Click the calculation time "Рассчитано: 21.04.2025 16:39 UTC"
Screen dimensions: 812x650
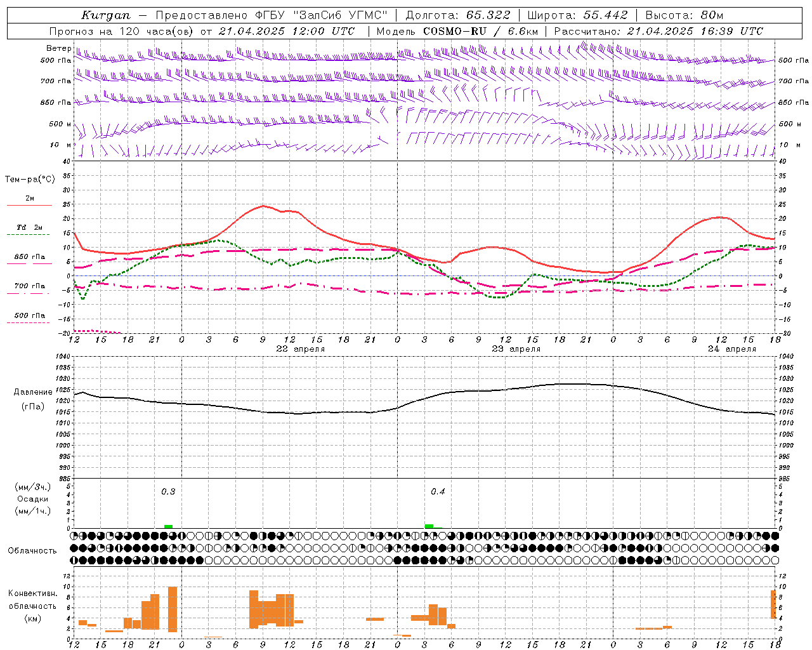click(658, 31)
